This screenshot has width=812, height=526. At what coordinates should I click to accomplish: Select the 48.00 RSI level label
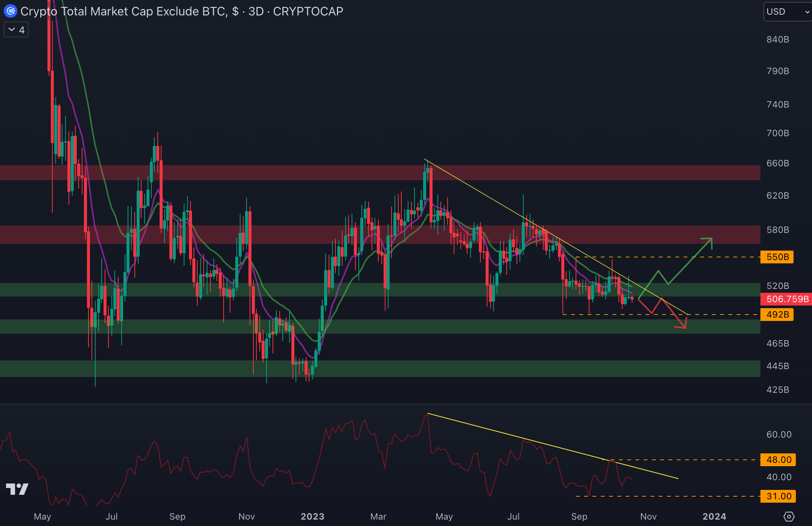(778, 460)
